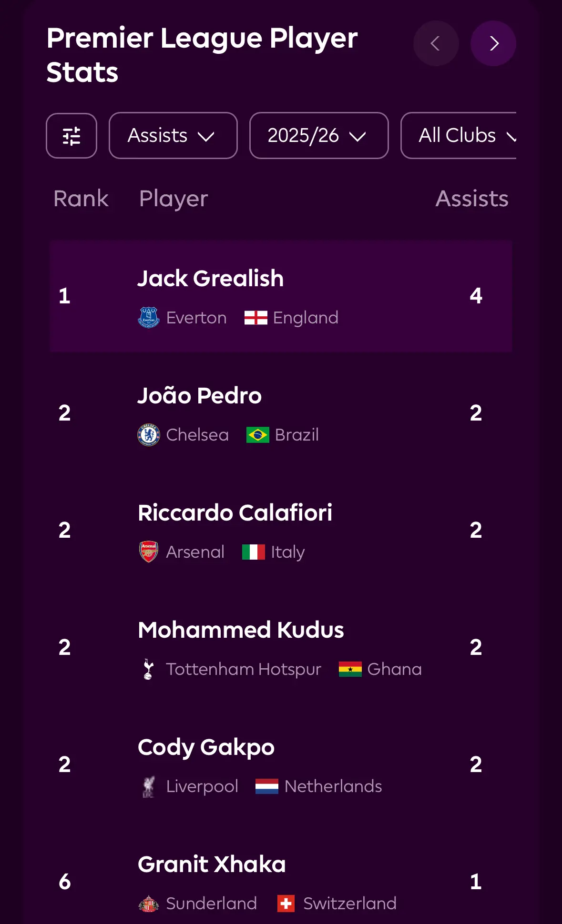Click the Sunderland club badge

149,904
